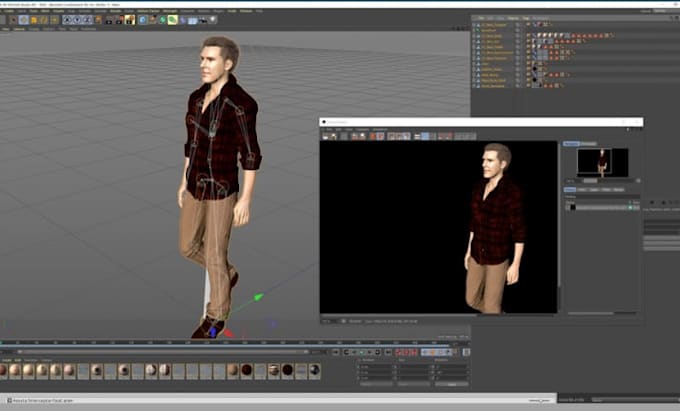
Task: Click the purple deformer icon
Action: (183, 20)
